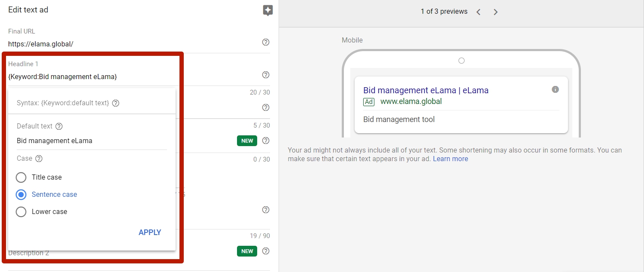Click the info icon on the mobile ad preview

pyautogui.click(x=555, y=89)
